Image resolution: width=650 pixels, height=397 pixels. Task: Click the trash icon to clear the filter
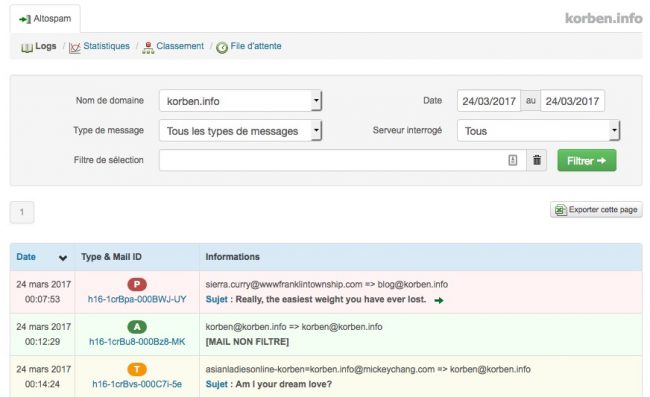[536, 160]
